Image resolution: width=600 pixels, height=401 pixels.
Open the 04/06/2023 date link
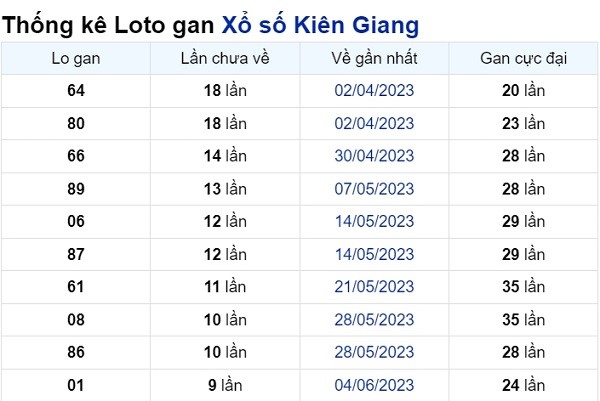(x=374, y=385)
